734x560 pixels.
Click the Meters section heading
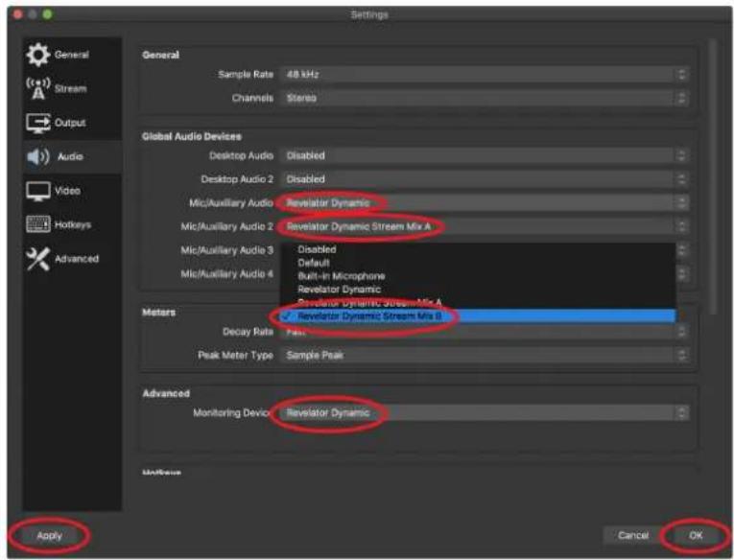pos(158,313)
